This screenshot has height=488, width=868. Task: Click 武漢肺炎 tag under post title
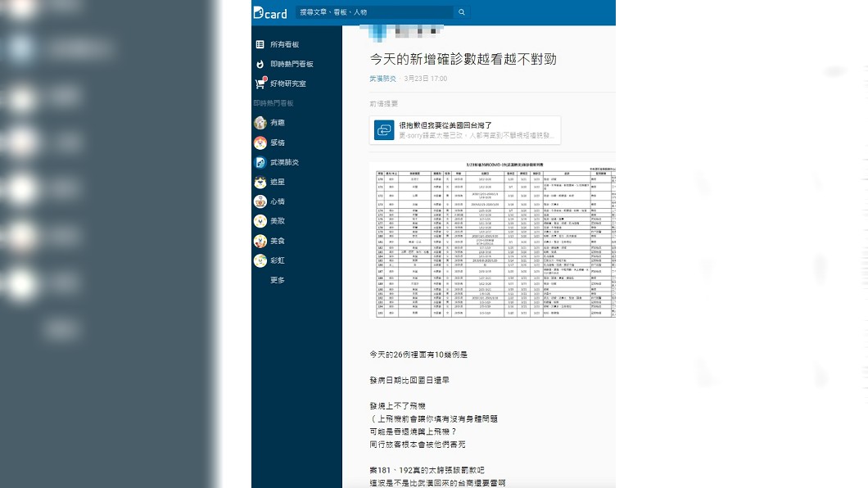pos(382,79)
